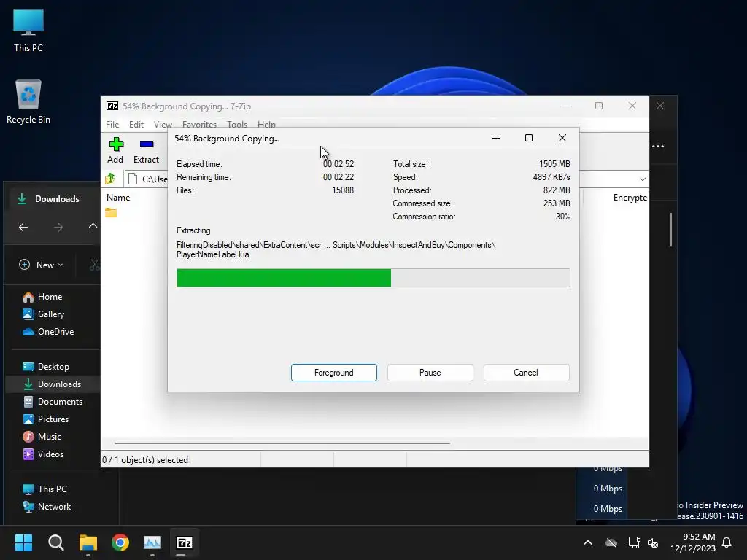747x560 pixels.
Task: Click the Encrypted column header
Action: (x=630, y=197)
